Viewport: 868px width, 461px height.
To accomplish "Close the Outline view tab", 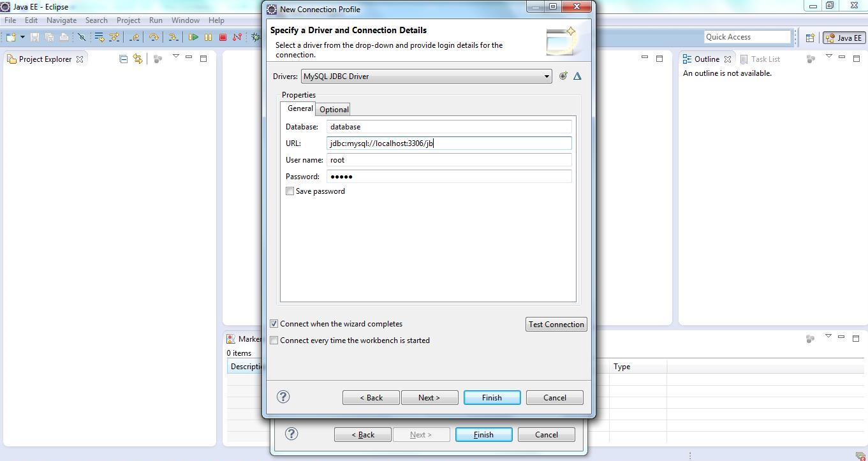I will [x=728, y=59].
